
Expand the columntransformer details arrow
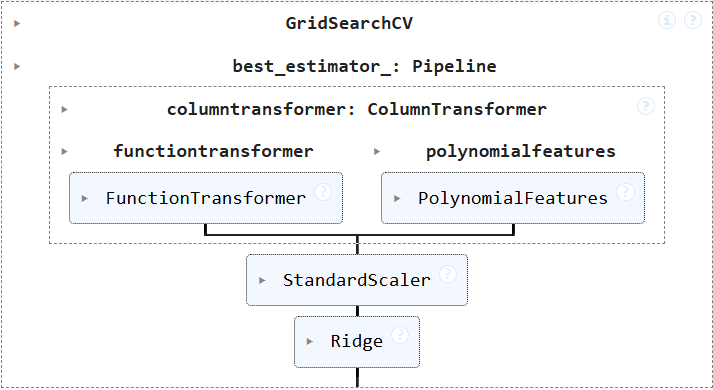[x=65, y=109]
